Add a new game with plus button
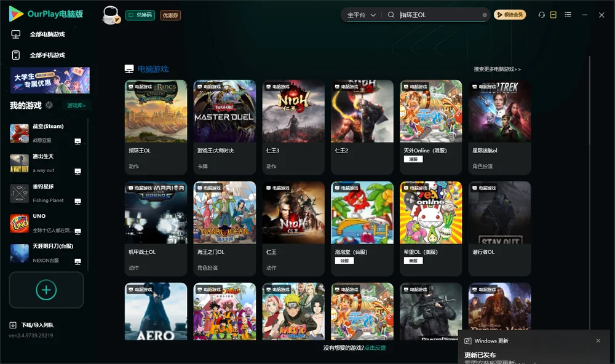The width and height of the screenshot is (615, 364). click(x=46, y=290)
